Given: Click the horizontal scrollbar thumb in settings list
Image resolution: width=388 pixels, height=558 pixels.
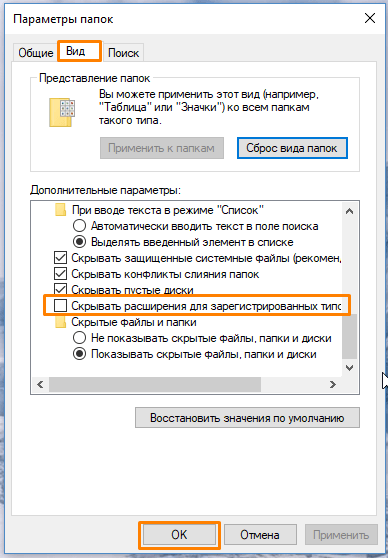Looking at the screenshot, I should coord(155,384).
